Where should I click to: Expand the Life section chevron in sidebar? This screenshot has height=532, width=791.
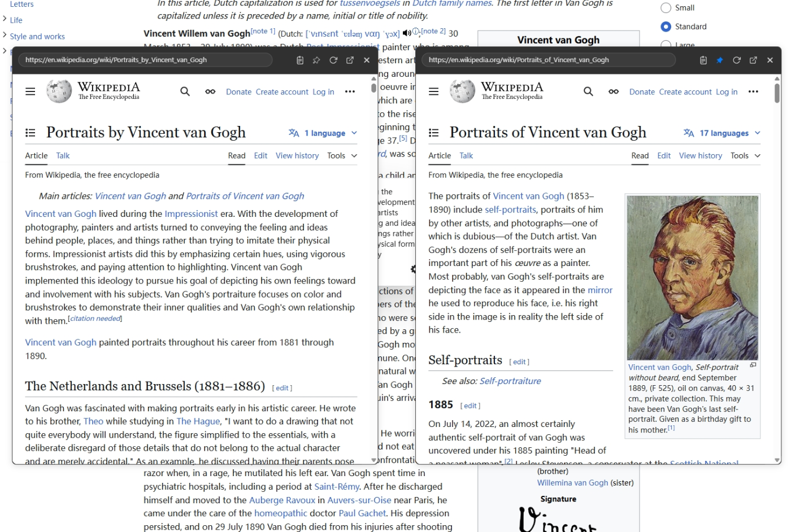(5, 19)
